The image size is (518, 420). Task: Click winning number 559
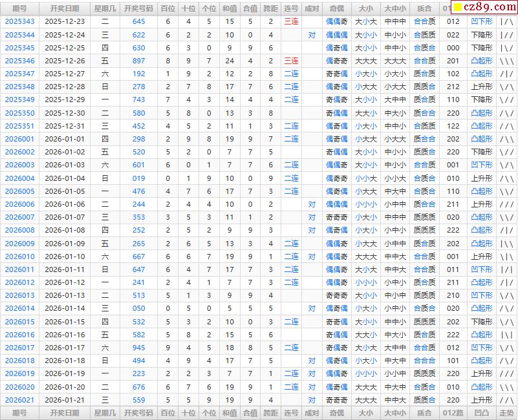tap(139, 400)
